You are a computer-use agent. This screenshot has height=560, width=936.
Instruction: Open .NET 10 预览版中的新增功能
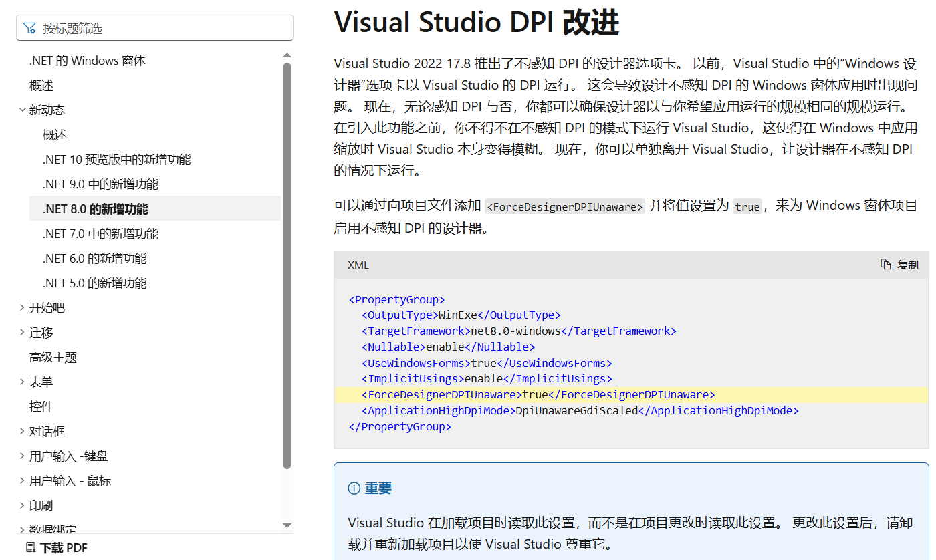pos(117,160)
